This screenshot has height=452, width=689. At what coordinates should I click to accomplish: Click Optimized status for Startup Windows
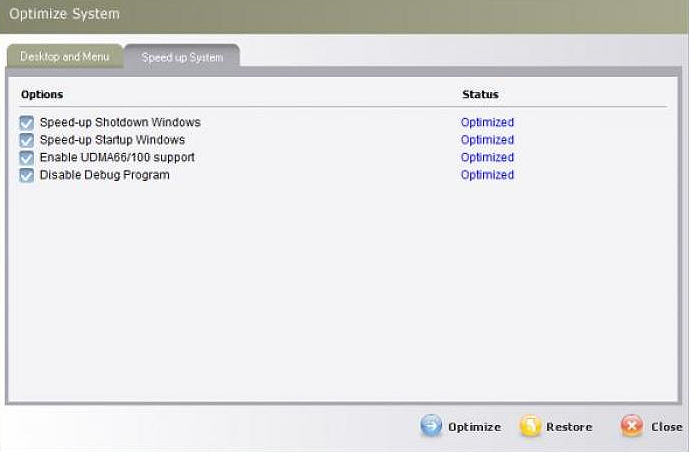[487, 140]
